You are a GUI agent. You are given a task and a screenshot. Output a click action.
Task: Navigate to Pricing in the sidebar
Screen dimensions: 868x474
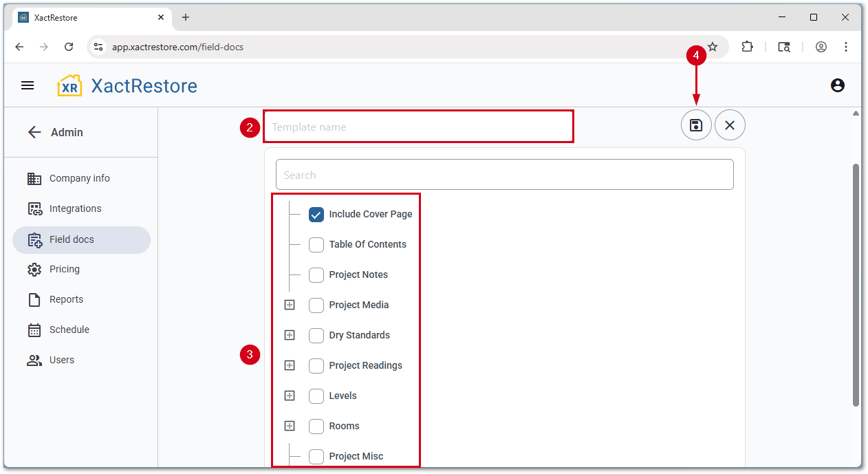point(64,269)
